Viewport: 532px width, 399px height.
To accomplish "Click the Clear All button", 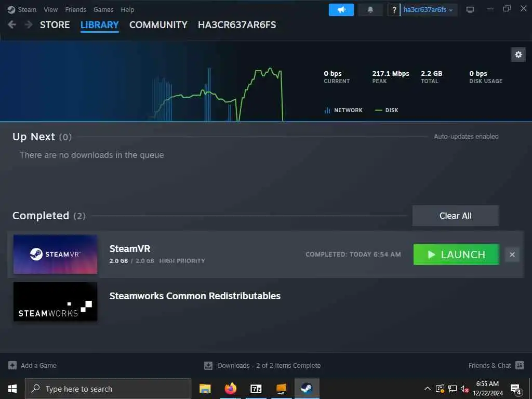I will coord(455,216).
